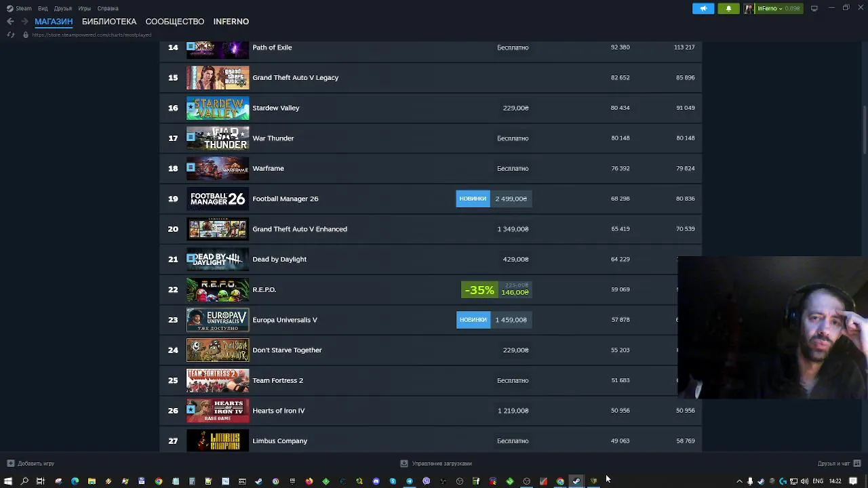Image resolution: width=868 pixels, height=488 pixels.
Task: Switch to Big Picture mode icon
Action: point(814,8)
